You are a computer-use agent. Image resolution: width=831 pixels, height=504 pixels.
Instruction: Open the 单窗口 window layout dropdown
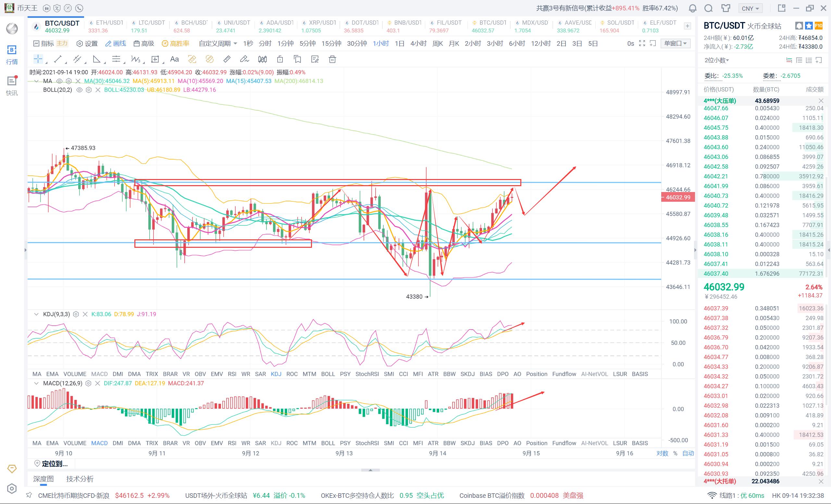click(x=676, y=43)
